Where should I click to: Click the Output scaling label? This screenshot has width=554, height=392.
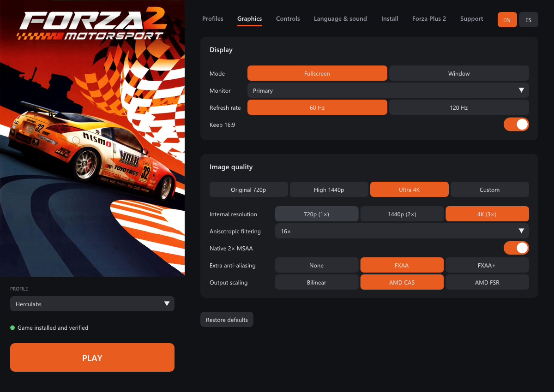pos(229,282)
